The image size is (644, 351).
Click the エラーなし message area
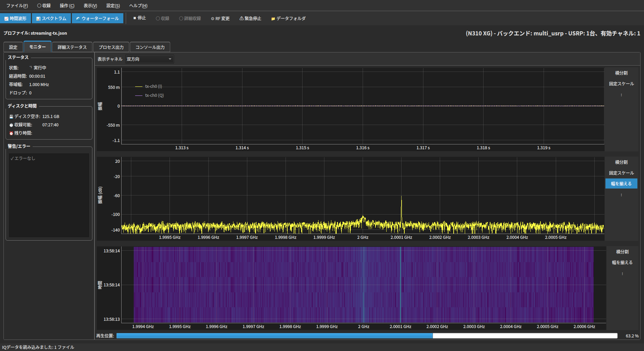coord(49,195)
